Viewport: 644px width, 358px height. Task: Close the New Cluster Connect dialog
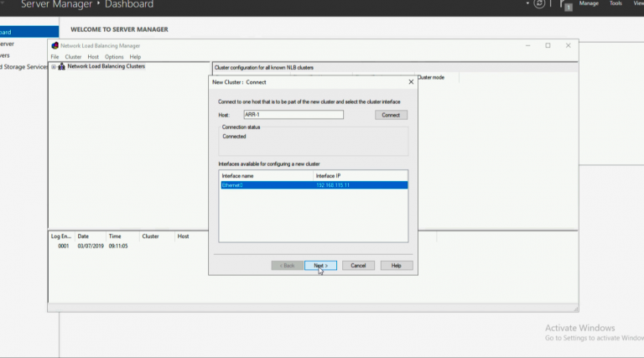411,82
